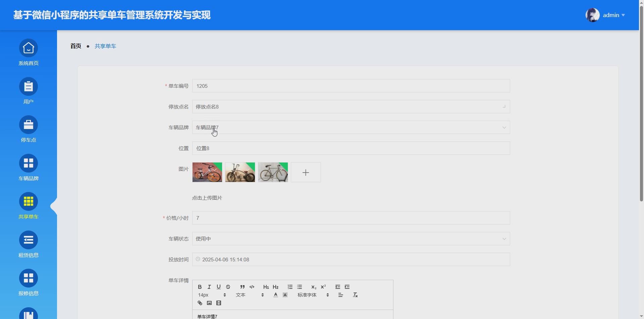Click the 单车编号 input field with 1205
The width and height of the screenshot is (644, 319).
point(351,86)
